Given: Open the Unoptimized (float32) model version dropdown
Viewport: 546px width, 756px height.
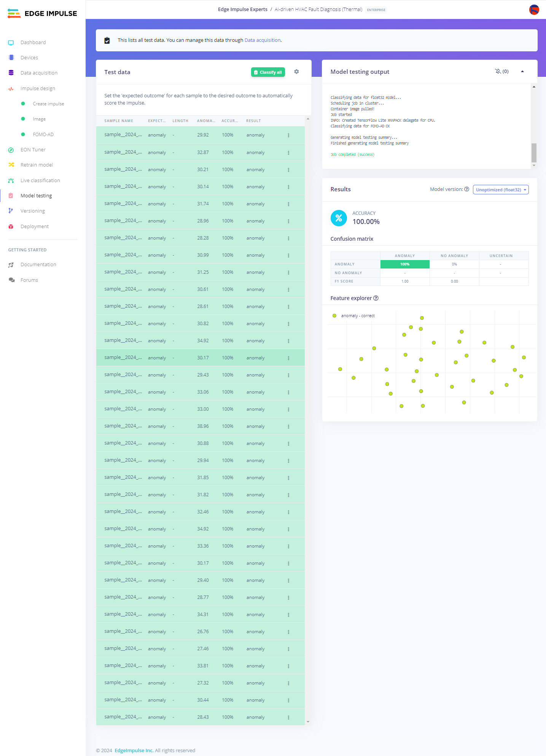Looking at the screenshot, I should [500, 190].
